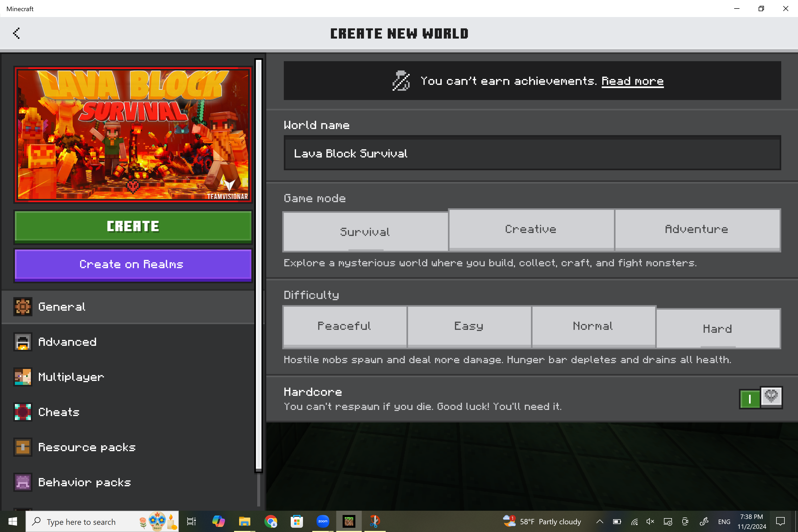798x532 pixels.
Task: Click the no-achievements trophy icon
Action: click(401, 81)
